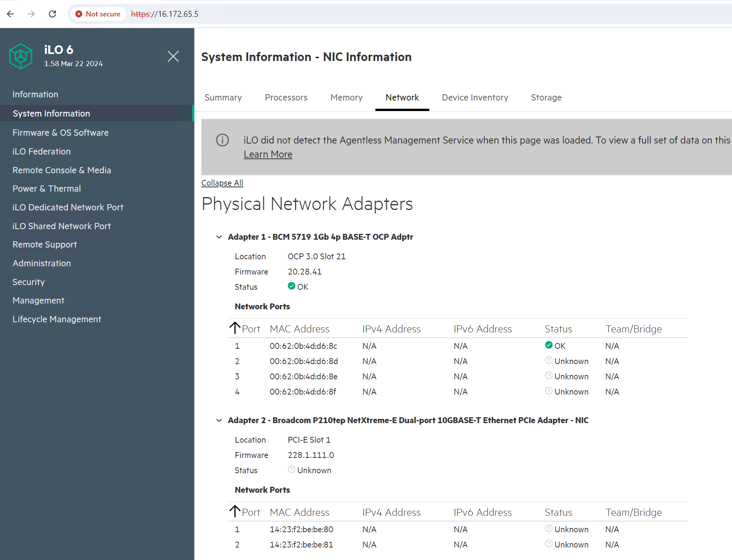Screen dimensions: 732x560
Task: Switch to the Memory tab
Action: [x=346, y=97]
